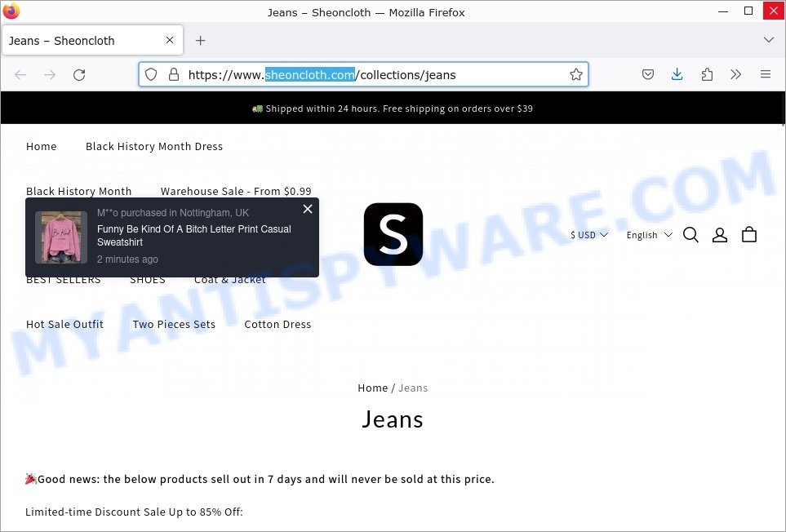The height and width of the screenshot is (532, 786).
Task: Show more tools overflow chevrons
Action: point(736,74)
